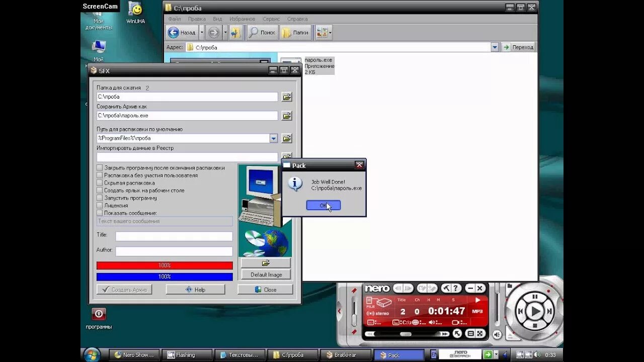Browse for the folder to compress in SFX

[287, 97]
